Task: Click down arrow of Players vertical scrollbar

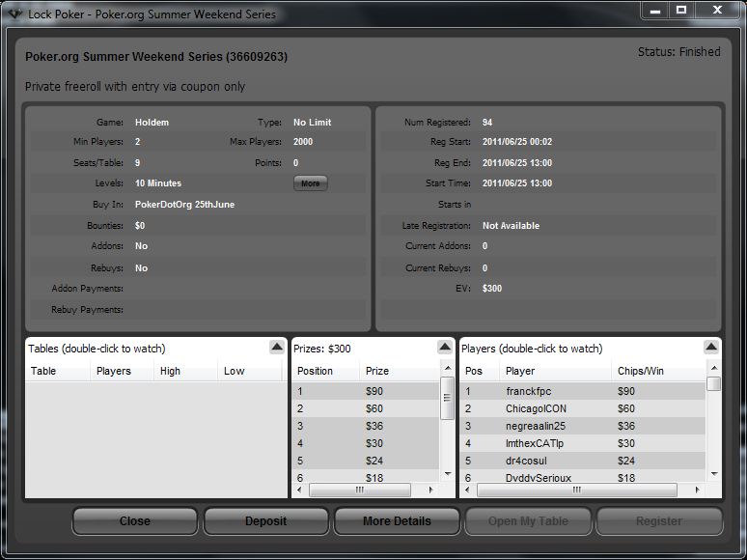Action: (x=713, y=474)
